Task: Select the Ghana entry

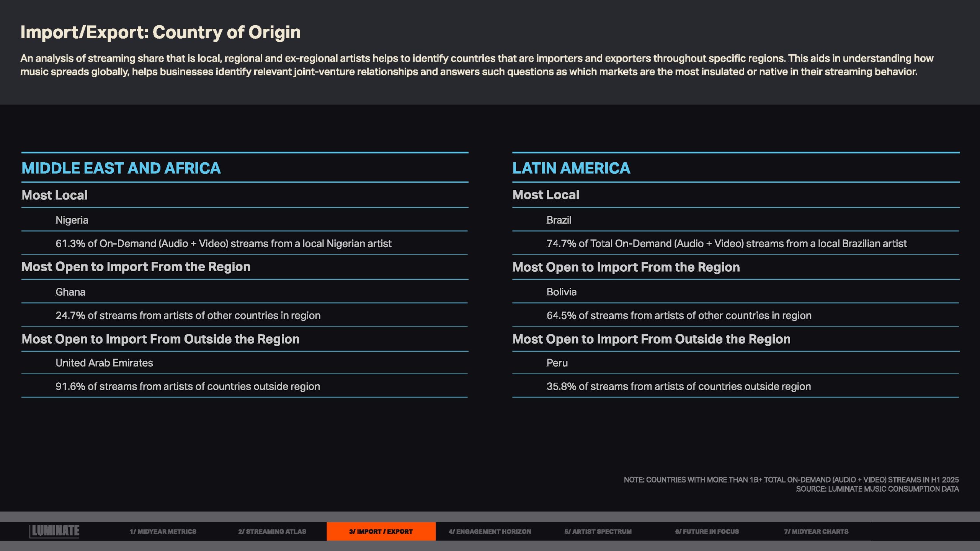Action: [x=70, y=292]
